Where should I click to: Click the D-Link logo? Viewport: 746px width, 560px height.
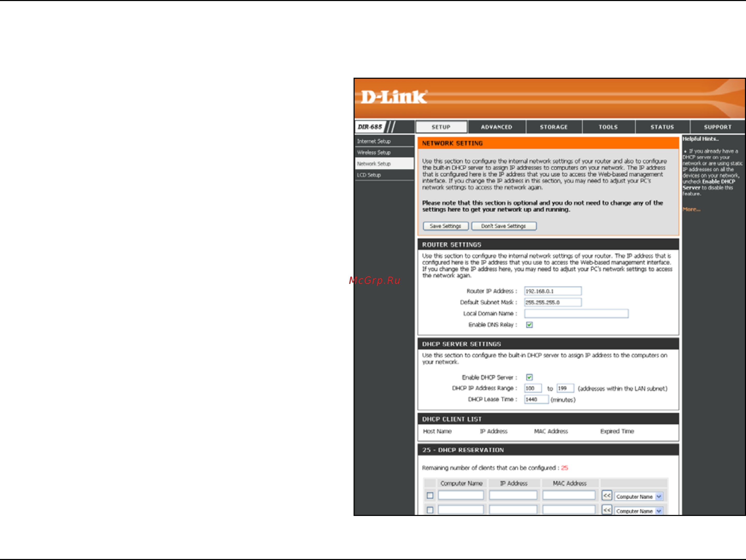coord(394,97)
